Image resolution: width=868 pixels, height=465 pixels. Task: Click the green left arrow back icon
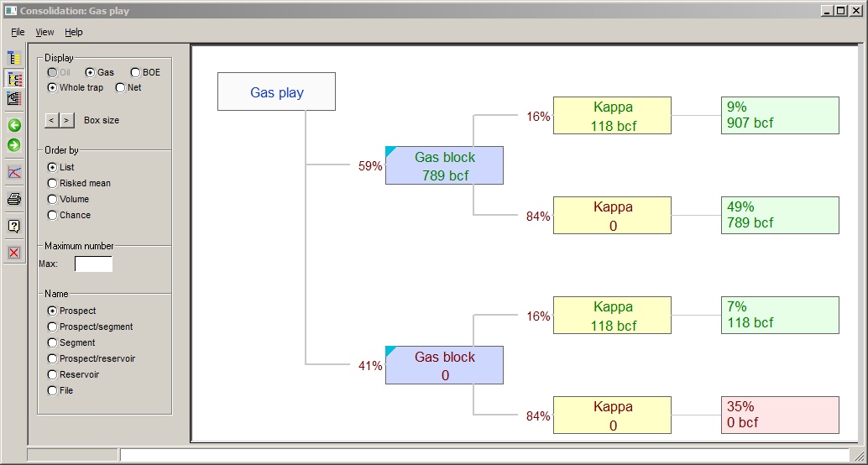click(13, 125)
